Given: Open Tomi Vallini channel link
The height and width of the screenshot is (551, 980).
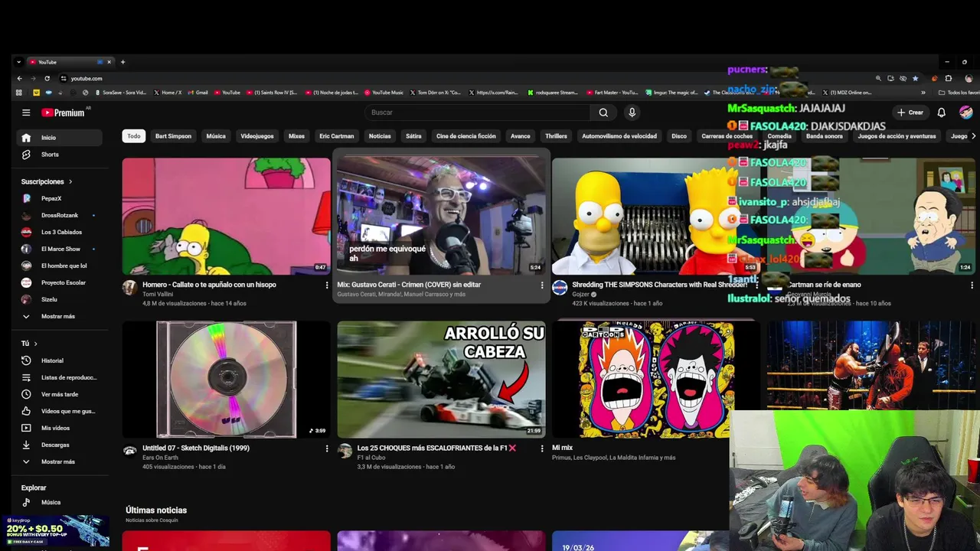Looking at the screenshot, I should pos(158,295).
